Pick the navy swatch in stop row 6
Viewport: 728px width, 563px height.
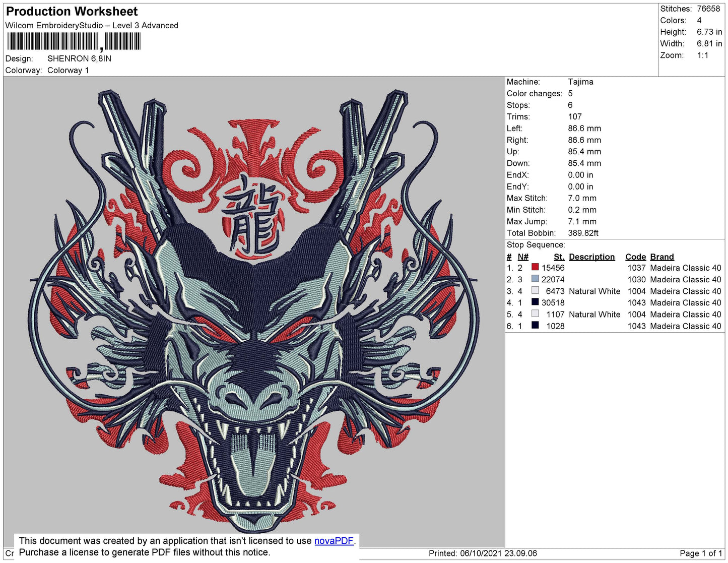(535, 325)
